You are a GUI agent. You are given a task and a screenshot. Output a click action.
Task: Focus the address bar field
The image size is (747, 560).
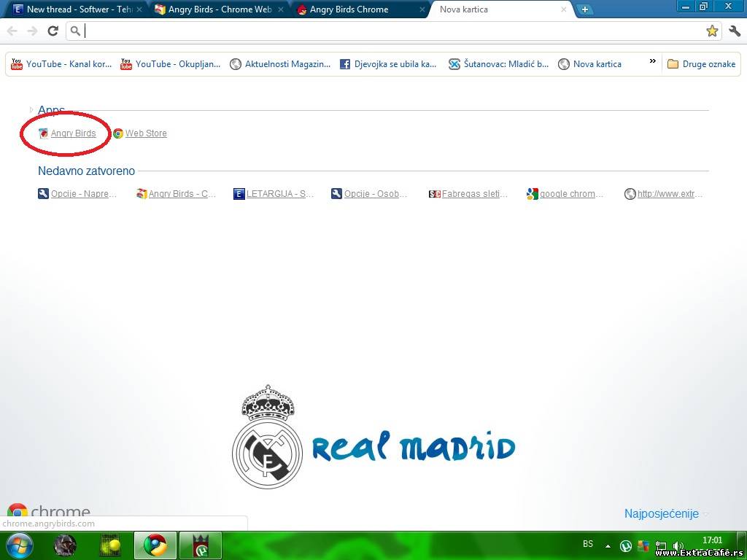click(393, 31)
